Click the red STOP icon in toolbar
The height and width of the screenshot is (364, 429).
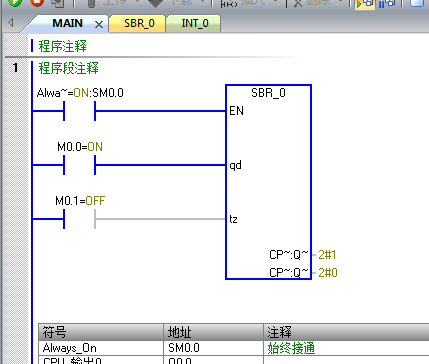point(37,3)
